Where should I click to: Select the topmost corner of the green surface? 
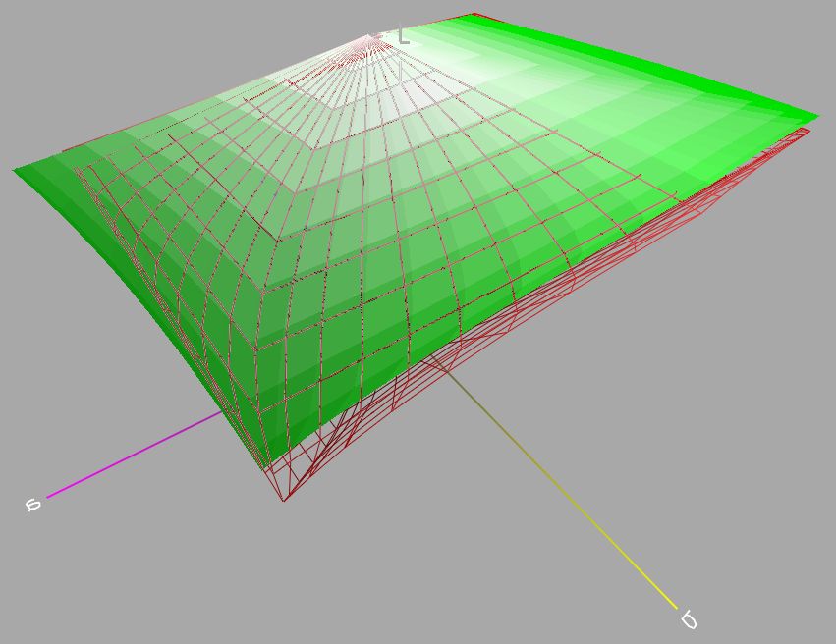(x=472, y=17)
